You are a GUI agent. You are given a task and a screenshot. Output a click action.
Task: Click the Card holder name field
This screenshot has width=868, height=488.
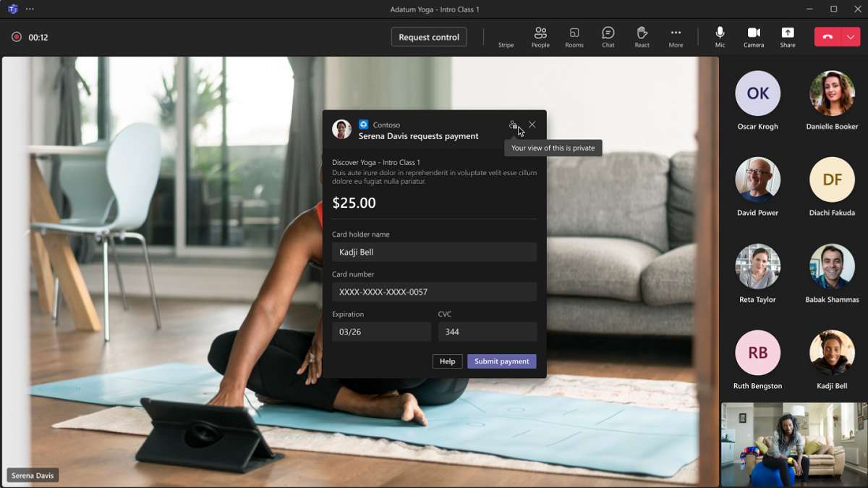434,252
